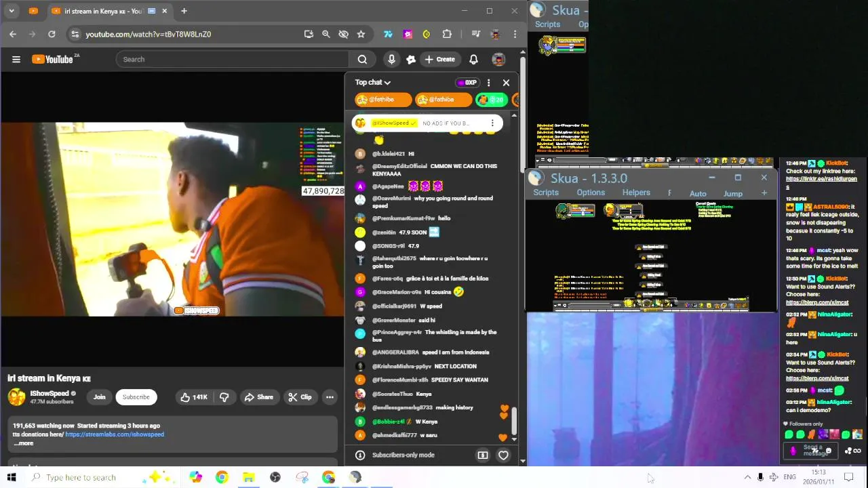Open File Explorer from the taskbar
The width and height of the screenshot is (868, 488).
click(x=248, y=477)
